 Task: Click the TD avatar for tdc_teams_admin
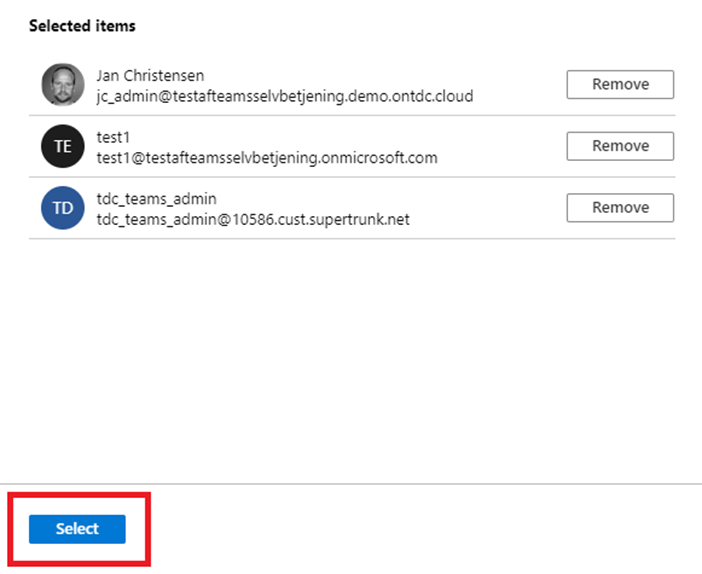click(63, 208)
